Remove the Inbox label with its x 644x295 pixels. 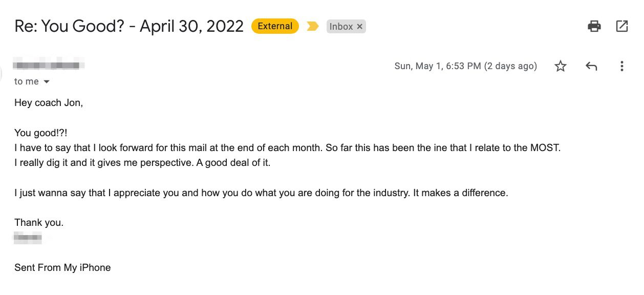359,27
